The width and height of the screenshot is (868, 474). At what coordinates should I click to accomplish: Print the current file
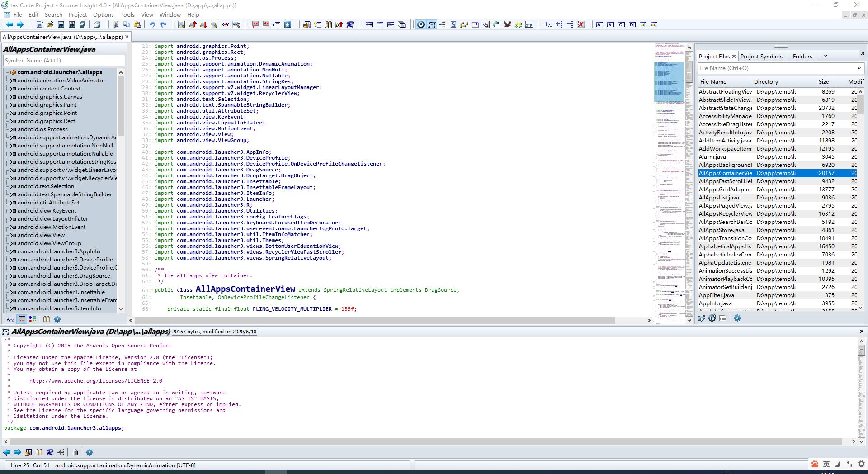[x=97, y=24]
